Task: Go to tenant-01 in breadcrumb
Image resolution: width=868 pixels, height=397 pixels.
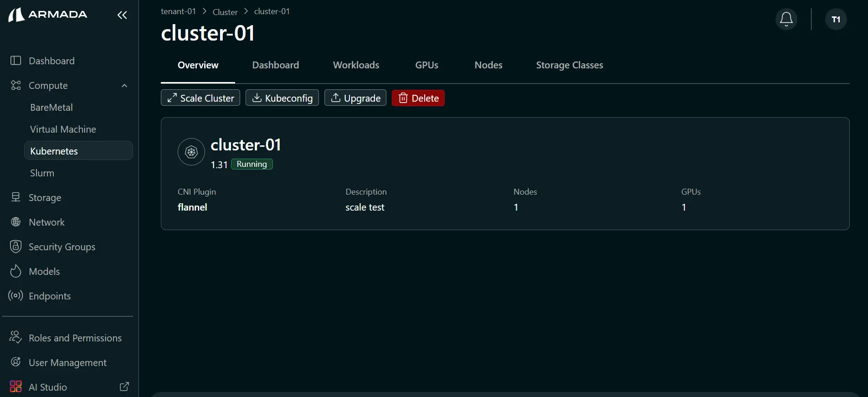Action: (x=178, y=11)
